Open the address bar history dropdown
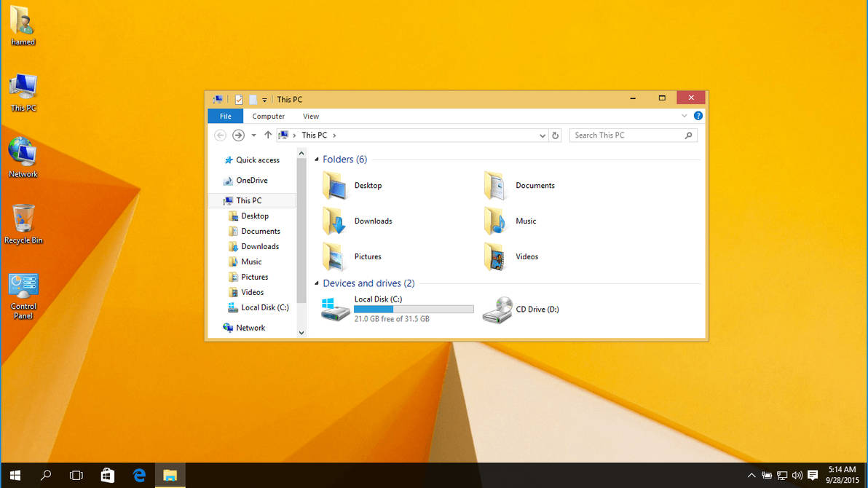The height and width of the screenshot is (488, 868). pyautogui.click(x=542, y=135)
